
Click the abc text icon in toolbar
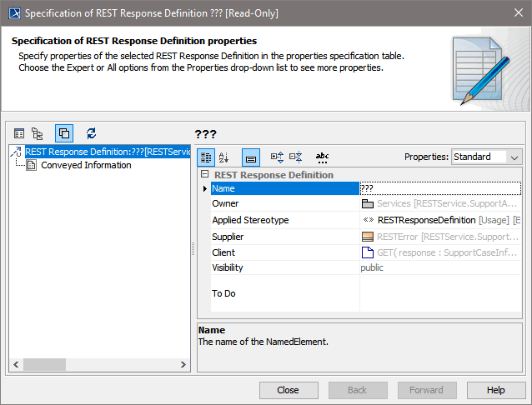[322, 157]
